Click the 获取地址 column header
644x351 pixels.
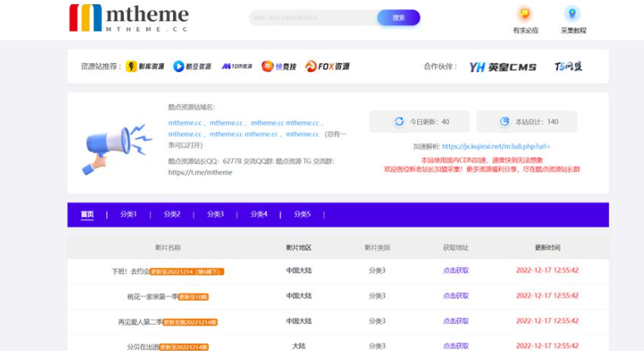coord(456,248)
